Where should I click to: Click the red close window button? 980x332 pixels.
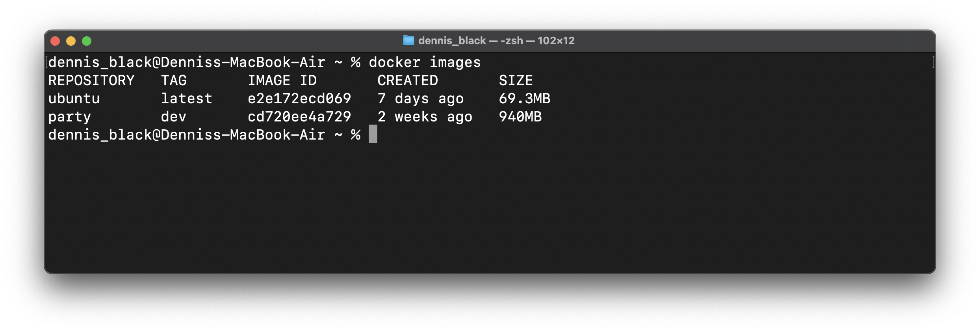pos(55,41)
